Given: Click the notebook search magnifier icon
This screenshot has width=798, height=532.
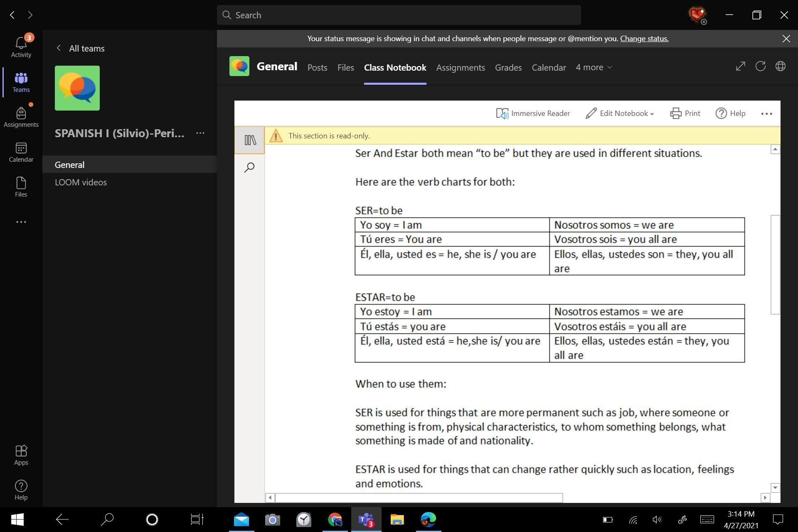Looking at the screenshot, I should (x=249, y=167).
